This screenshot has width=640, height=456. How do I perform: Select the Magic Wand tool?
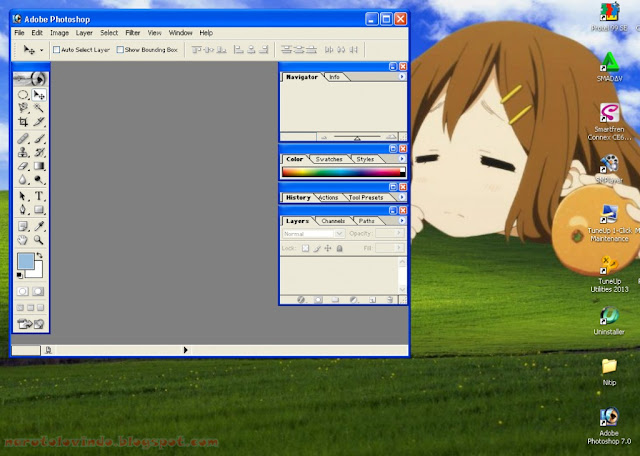pos(39,108)
